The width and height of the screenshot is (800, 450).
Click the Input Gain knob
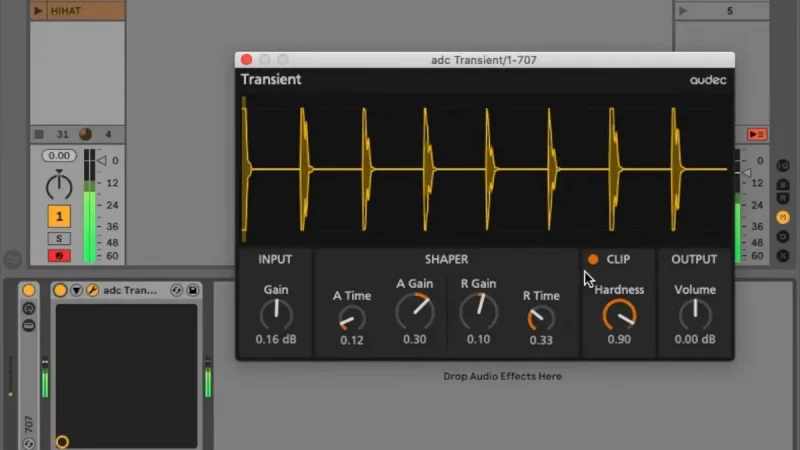click(x=275, y=315)
